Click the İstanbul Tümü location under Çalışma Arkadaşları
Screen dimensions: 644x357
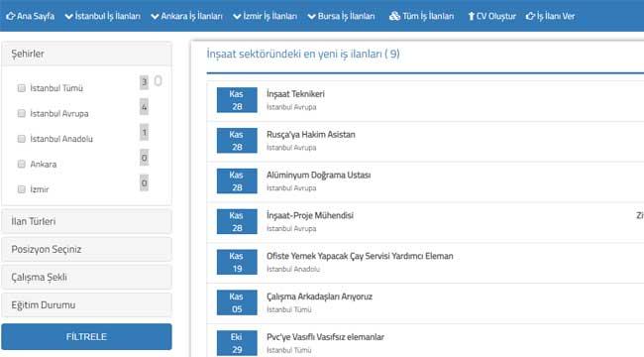[x=288, y=309]
